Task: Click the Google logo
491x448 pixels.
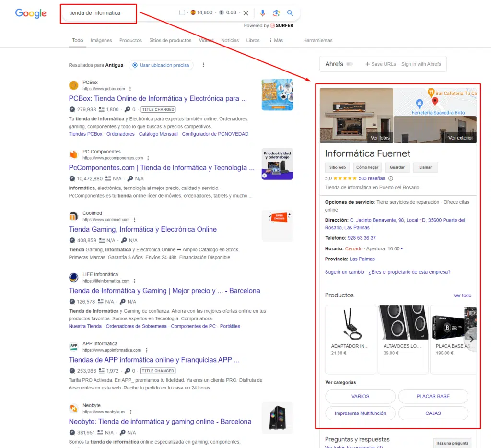Action: click(x=30, y=13)
